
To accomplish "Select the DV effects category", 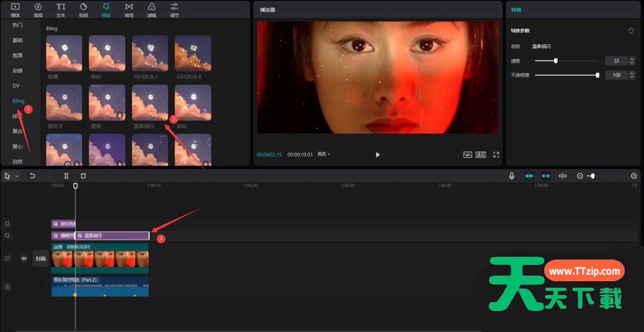I will (15, 85).
